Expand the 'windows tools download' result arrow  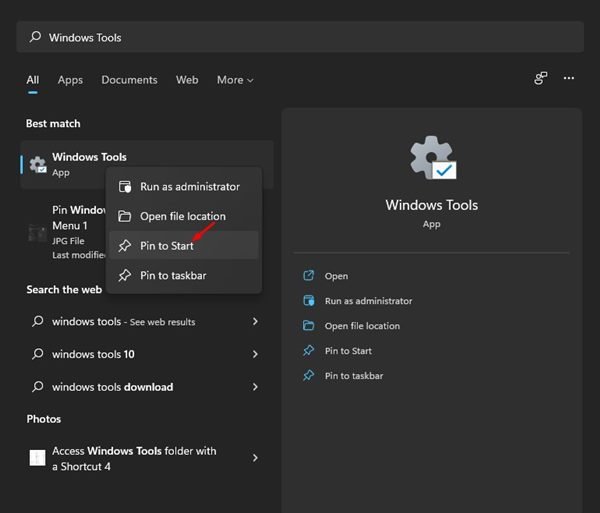pyautogui.click(x=255, y=387)
